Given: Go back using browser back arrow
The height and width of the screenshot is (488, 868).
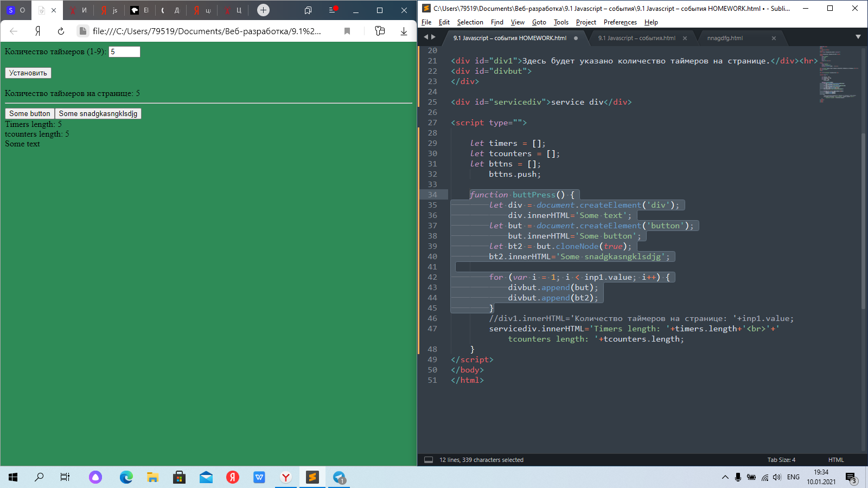Looking at the screenshot, I should point(14,31).
